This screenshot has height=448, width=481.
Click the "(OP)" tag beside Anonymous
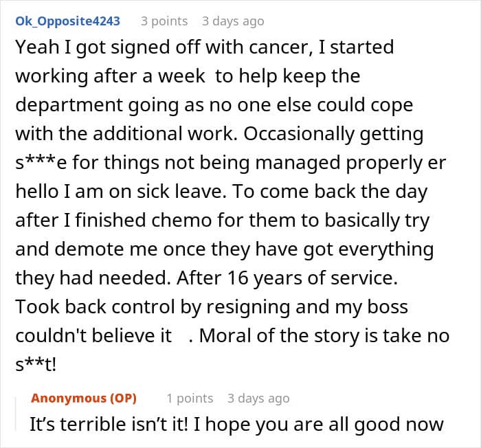point(123,398)
